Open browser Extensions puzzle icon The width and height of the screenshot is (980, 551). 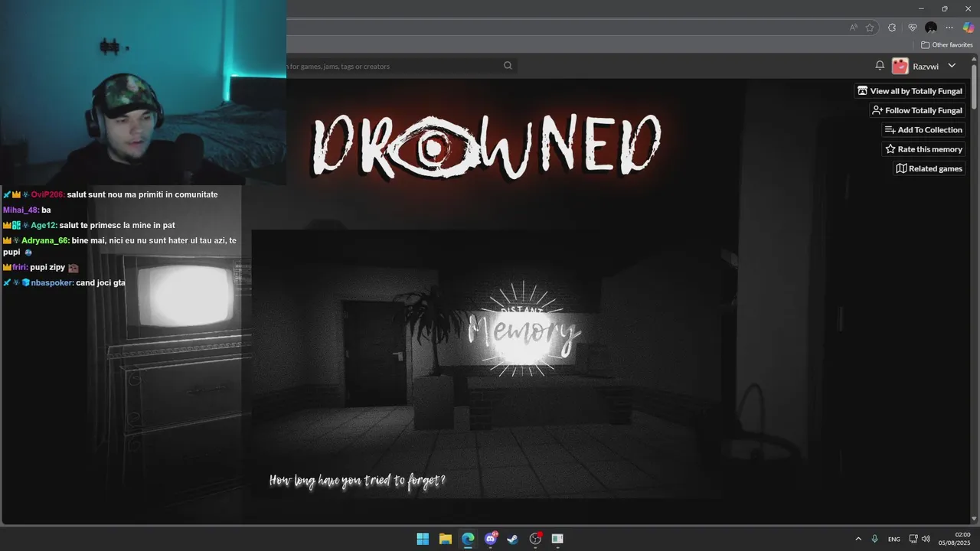tap(892, 28)
